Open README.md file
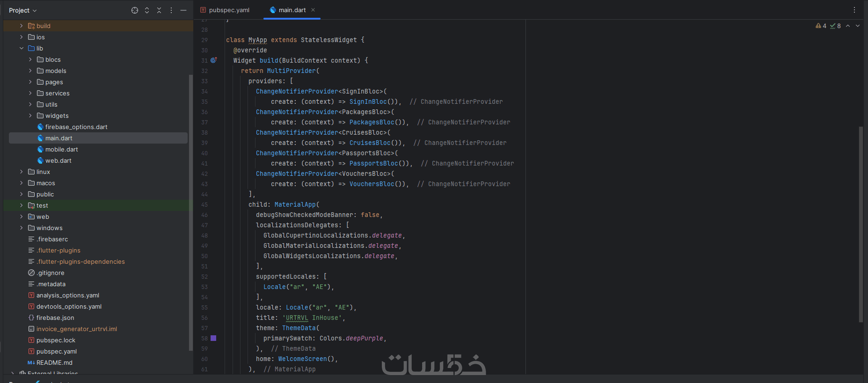The width and height of the screenshot is (868, 383). pyautogui.click(x=54, y=362)
